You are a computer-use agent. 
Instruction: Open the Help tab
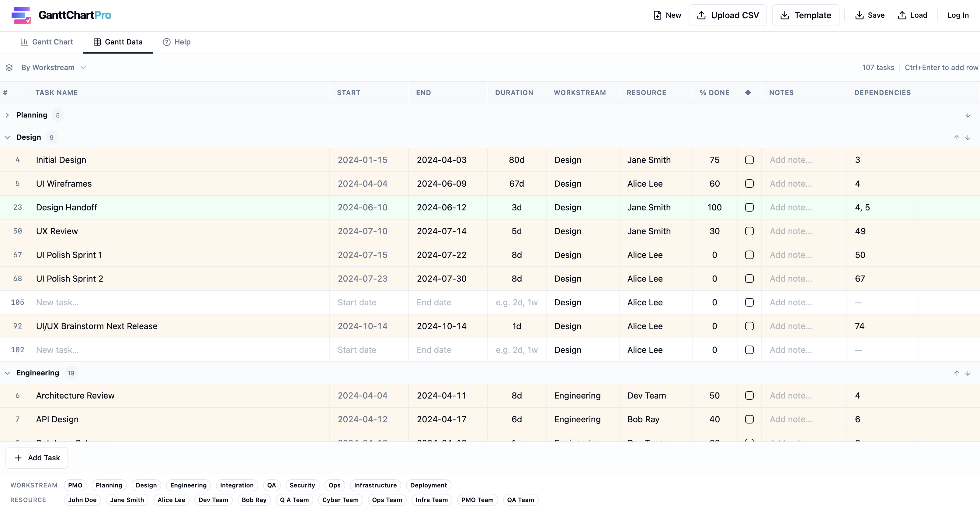click(x=176, y=42)
